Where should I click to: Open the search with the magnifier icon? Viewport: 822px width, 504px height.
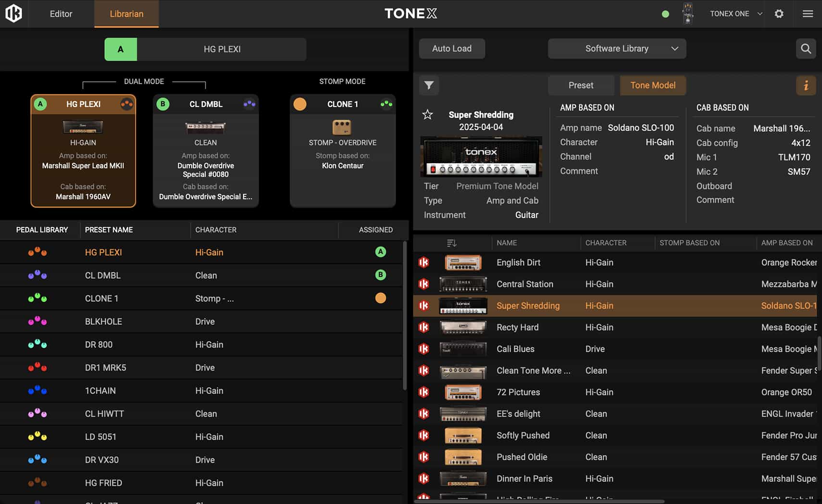[x=806, y=49]
